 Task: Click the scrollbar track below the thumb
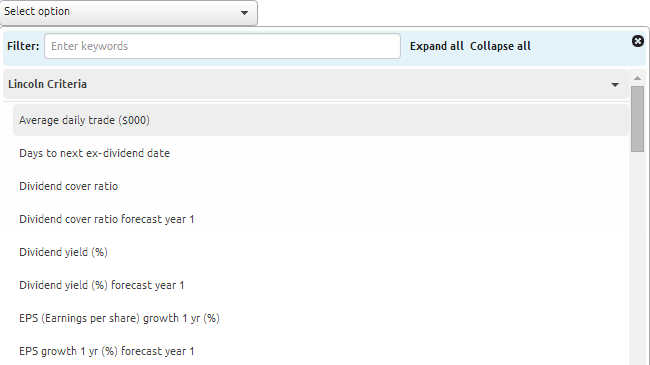click(638, 257)
